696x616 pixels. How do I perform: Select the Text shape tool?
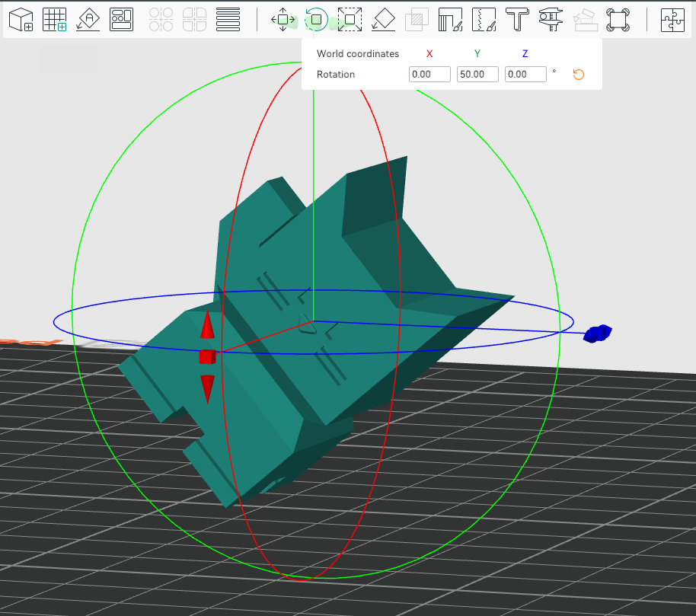[x=518, y=20]
